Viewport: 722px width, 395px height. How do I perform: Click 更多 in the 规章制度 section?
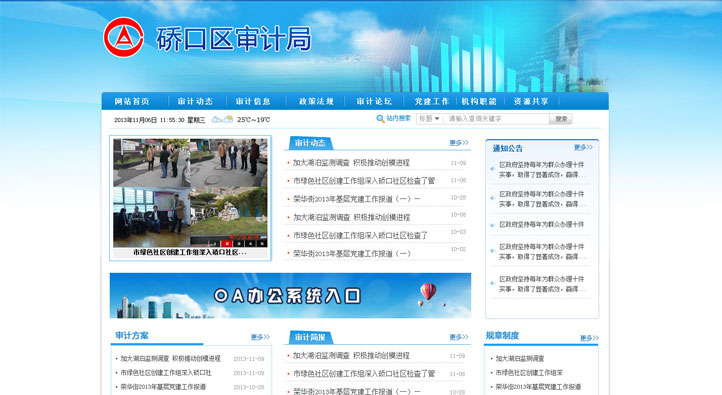point(589,338)
